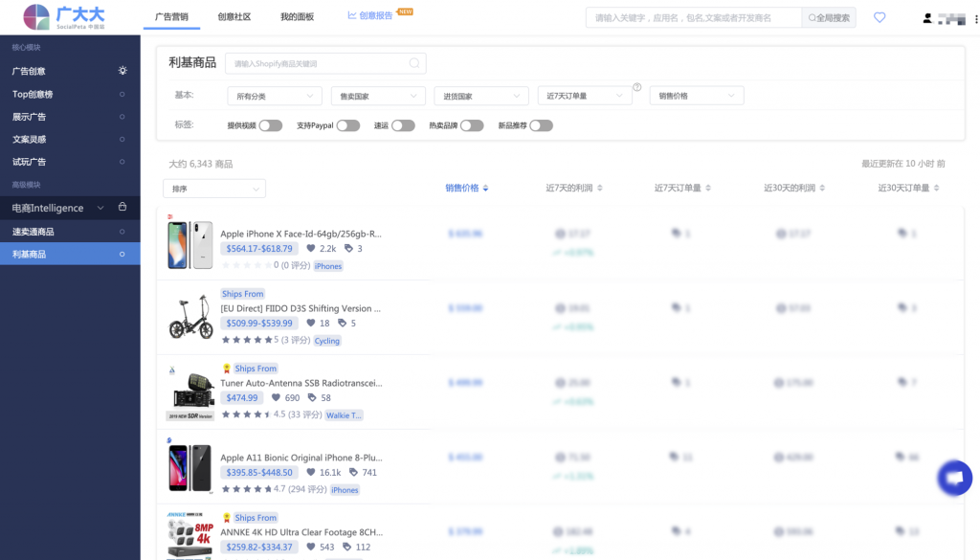Enable the 热卖品牌 switch
The width and height of the screenshot is (980, 560).
click(472, 125)
